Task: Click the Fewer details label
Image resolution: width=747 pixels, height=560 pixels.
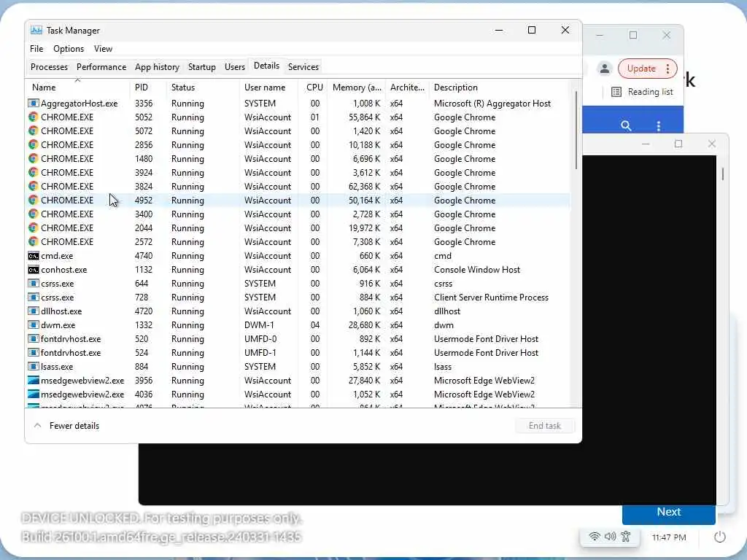Action: [x=74, y=426]
